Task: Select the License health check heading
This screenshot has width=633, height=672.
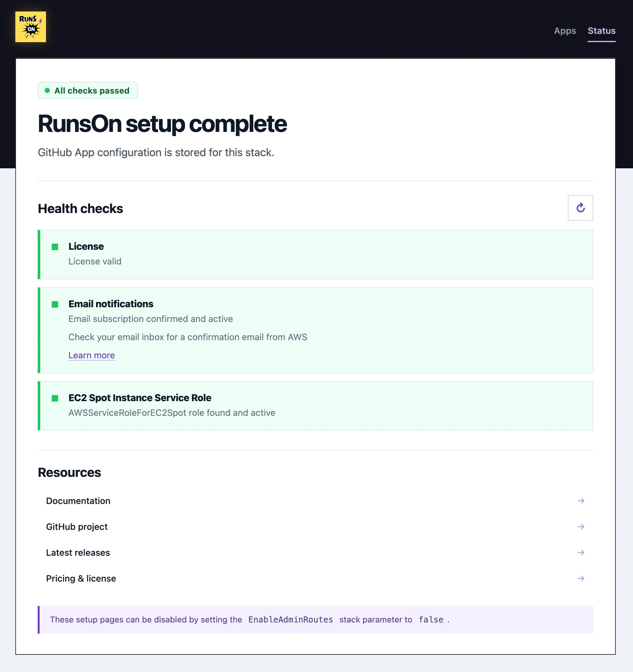Action: (86, 247)
